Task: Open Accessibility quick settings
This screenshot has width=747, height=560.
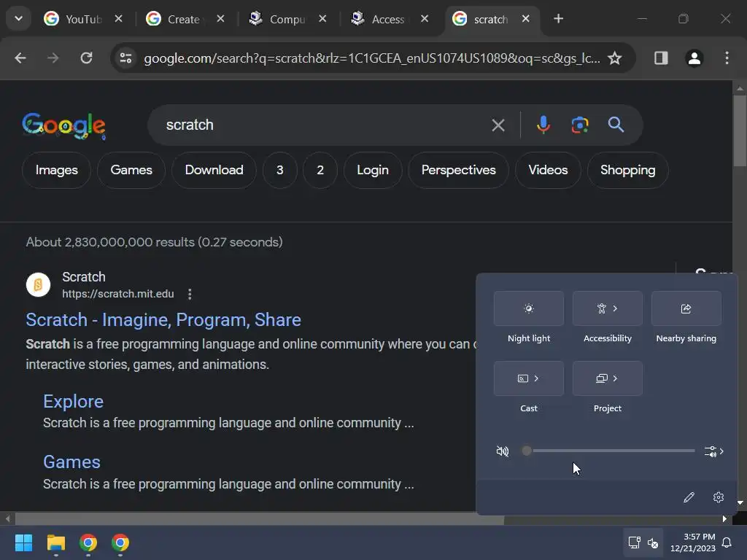Action: click(608, 308)
